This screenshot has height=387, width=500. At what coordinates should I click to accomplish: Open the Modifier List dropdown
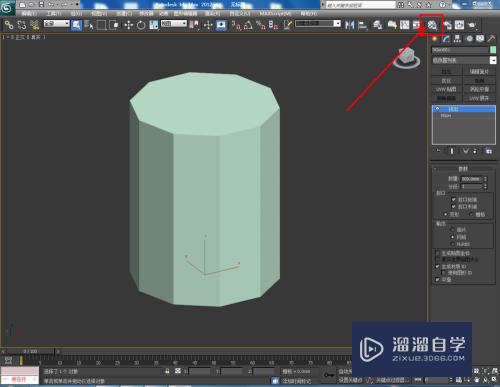coord(464,60)
